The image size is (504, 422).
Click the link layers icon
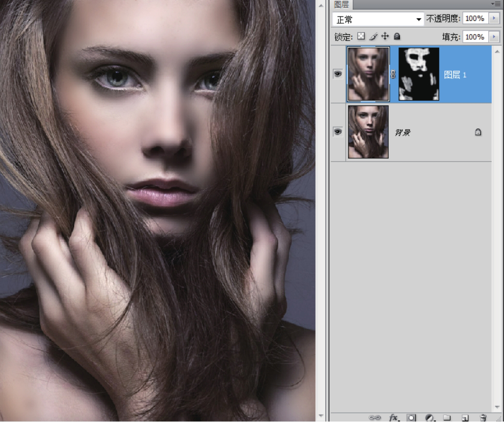click(x=375, y=417)
